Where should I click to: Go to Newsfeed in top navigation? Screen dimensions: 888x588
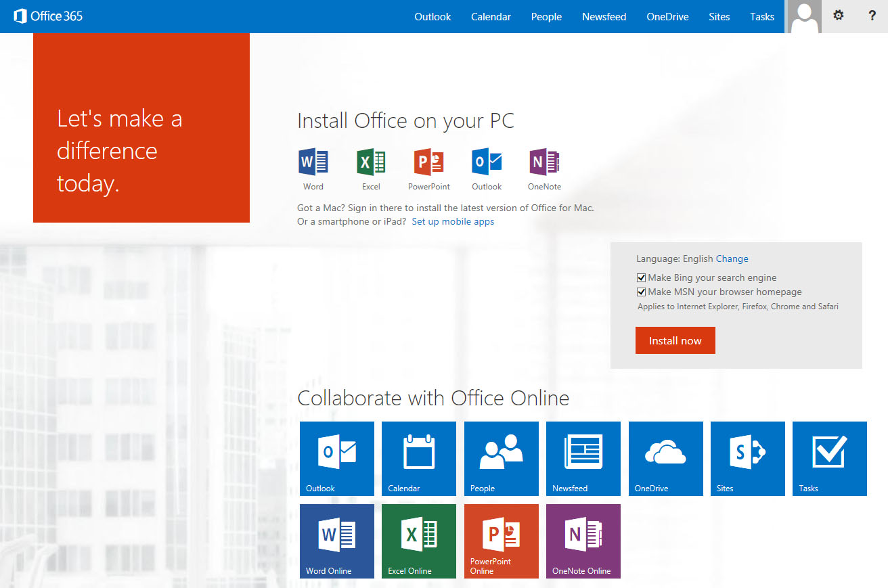click(604, 17)
